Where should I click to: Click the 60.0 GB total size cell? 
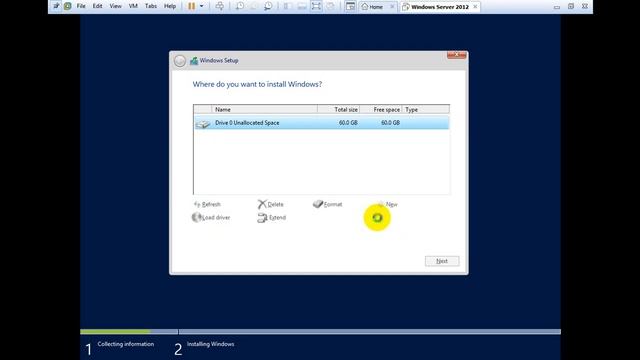tap(348, 123)
